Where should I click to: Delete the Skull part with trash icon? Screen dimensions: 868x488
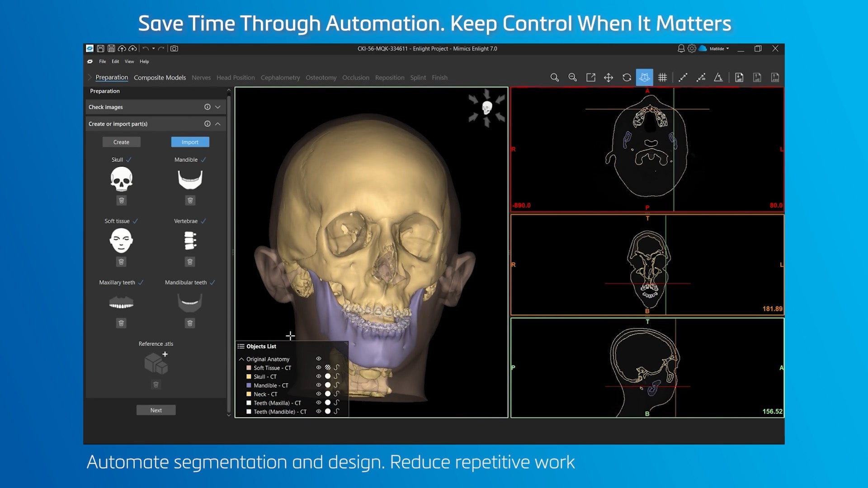coord(121,200)
